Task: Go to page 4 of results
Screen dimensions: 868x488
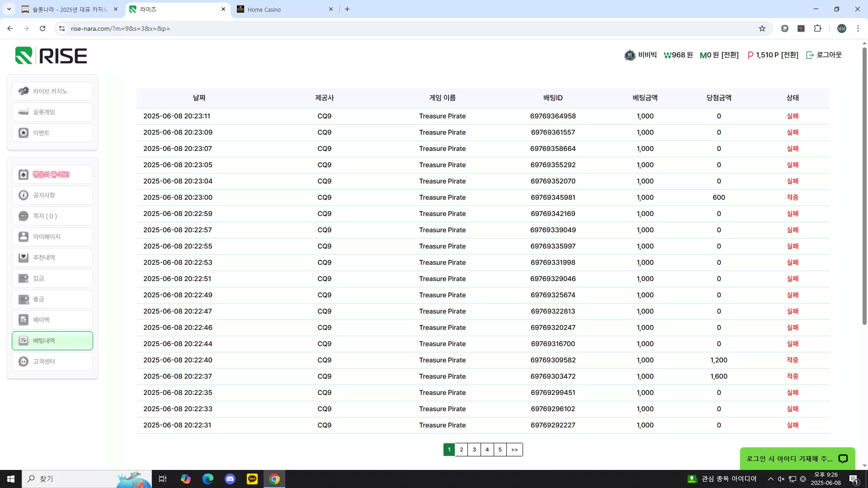Action: coord(487,450)
